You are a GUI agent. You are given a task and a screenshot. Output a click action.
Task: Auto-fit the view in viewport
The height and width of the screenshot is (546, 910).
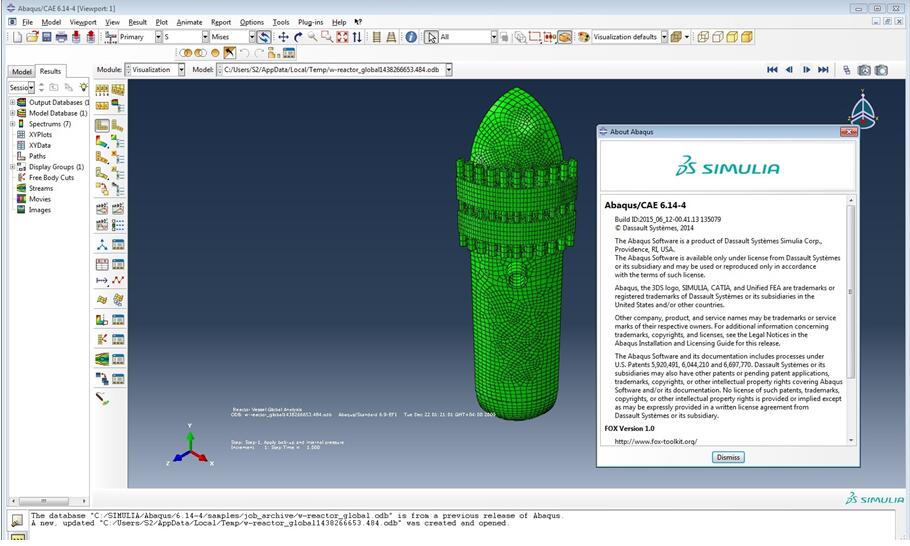click(342, 37)
